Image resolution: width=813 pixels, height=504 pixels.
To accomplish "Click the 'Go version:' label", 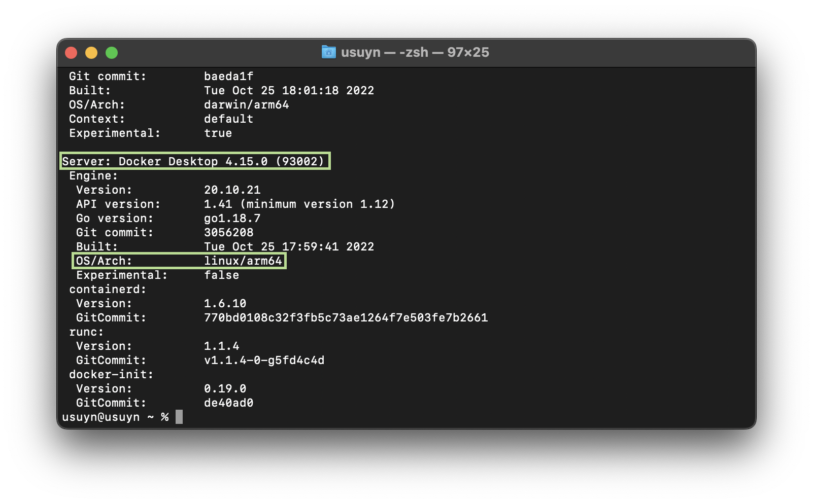I will pyautogui.click(x=115, y=218).
